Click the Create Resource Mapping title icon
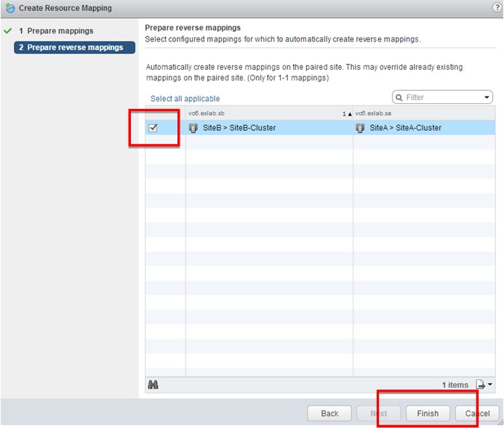504x428 pixels. (x=9, y=8)
